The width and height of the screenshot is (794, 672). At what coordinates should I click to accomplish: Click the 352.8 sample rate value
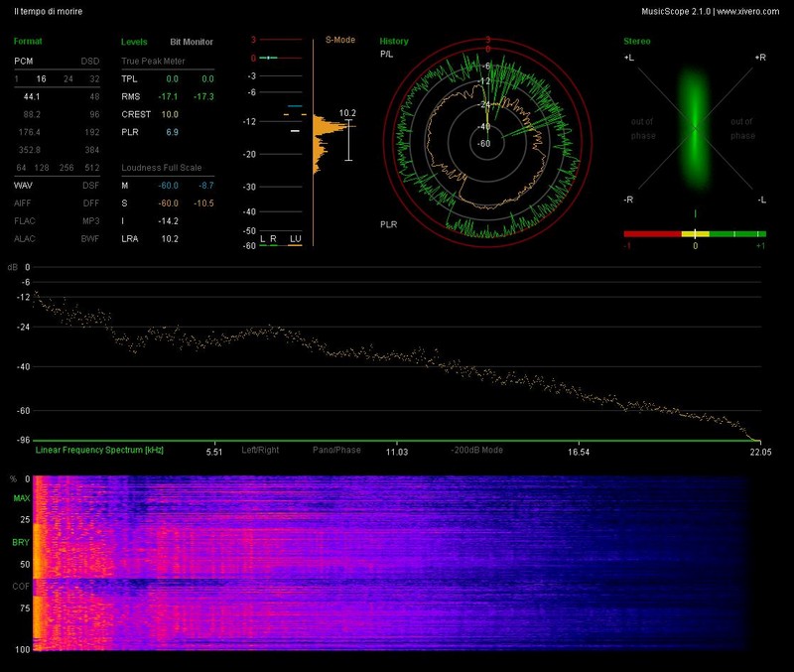(30, 150)
